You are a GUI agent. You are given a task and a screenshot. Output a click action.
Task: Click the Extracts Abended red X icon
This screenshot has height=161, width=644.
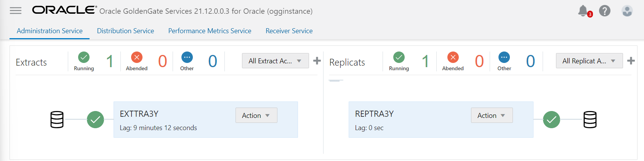[136, 57]
